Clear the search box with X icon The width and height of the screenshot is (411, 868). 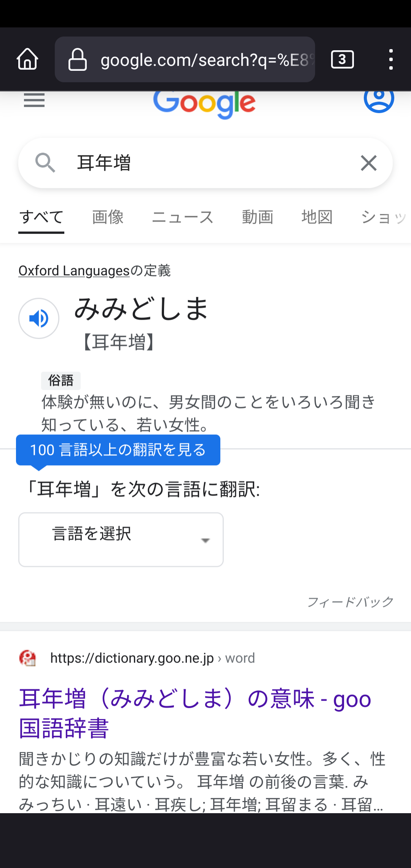click(x=368, y=163)
